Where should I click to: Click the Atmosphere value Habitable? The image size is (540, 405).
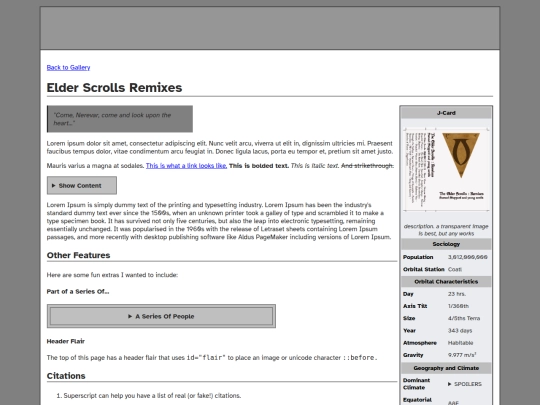point(460,343)
